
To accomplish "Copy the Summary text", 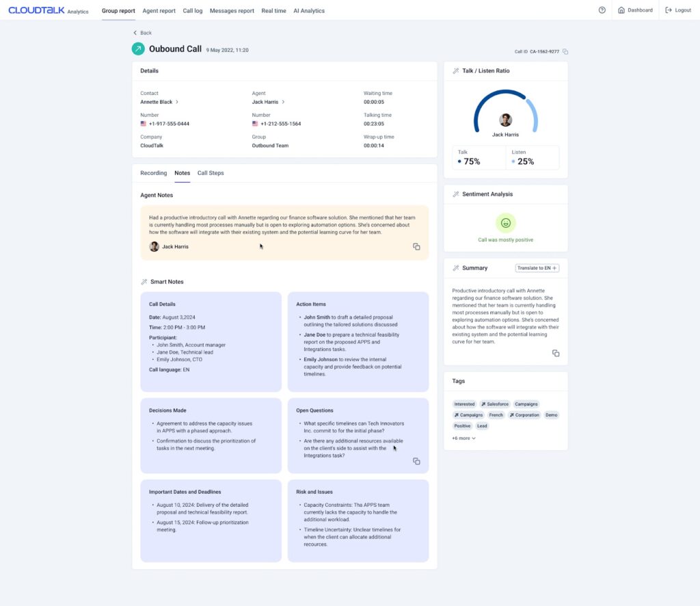I will point(556,353).
